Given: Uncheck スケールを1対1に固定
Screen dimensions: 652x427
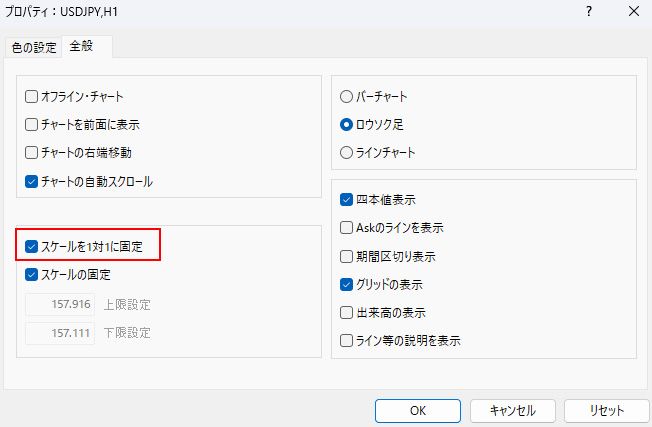Looking at the screenshot, I should pos(32,244).
